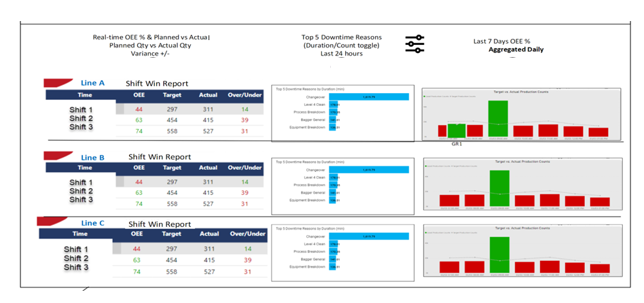Click the filter sliders icon at top
Image resolution: width=644 pixels, height=303 pixels.
click(414, 44)
